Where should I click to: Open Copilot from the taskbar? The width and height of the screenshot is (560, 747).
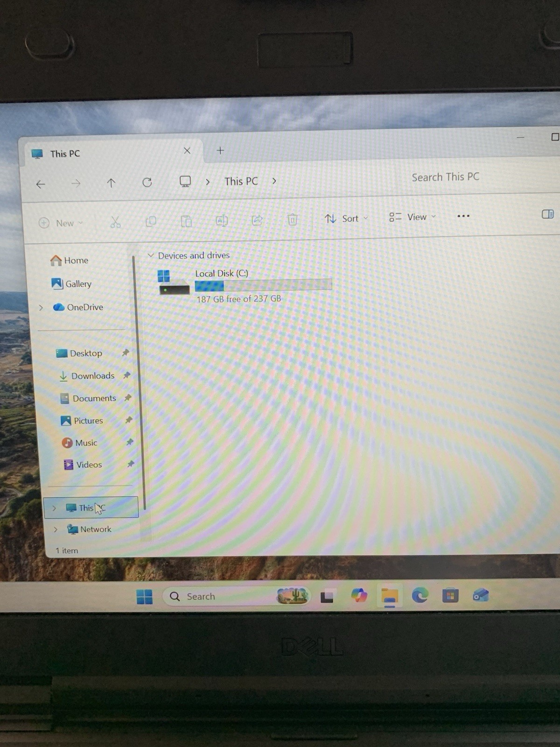[x=359, y=596]
